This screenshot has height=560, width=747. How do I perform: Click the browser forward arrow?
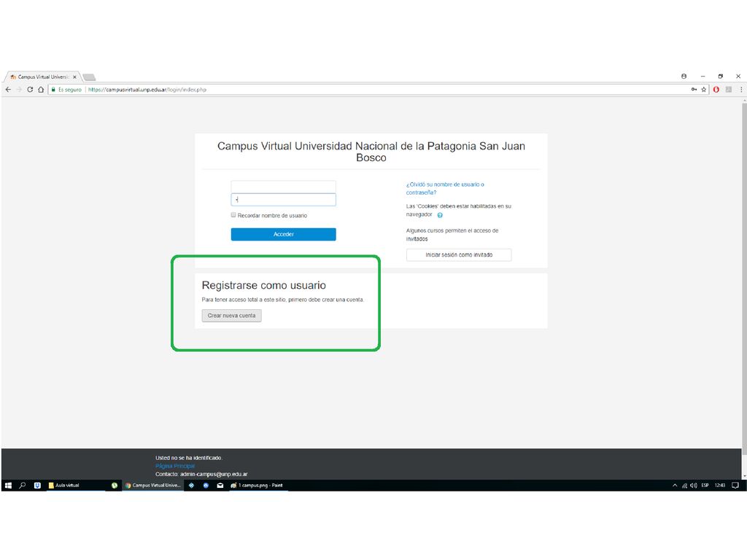click(19, 90)
